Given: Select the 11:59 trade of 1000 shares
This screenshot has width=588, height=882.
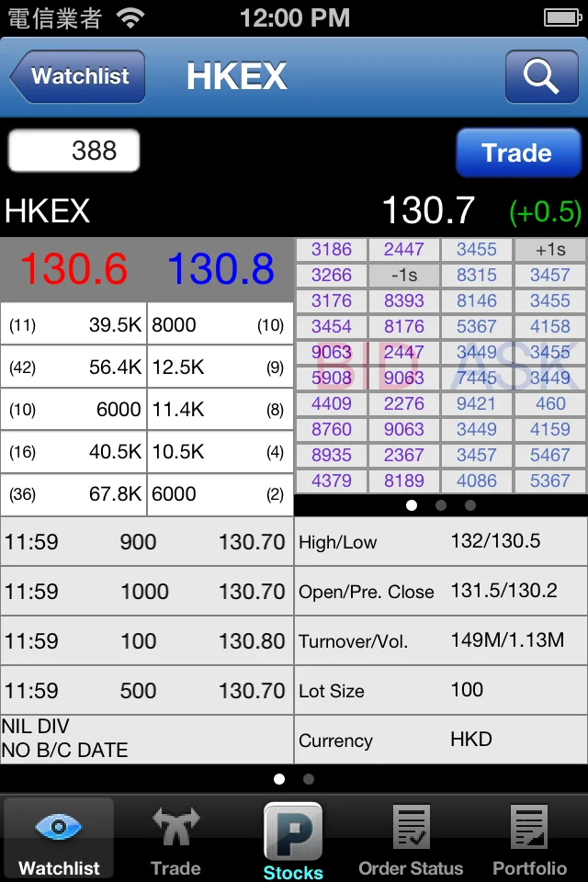Looking at the screenshot, I should [x=147, y=591].
